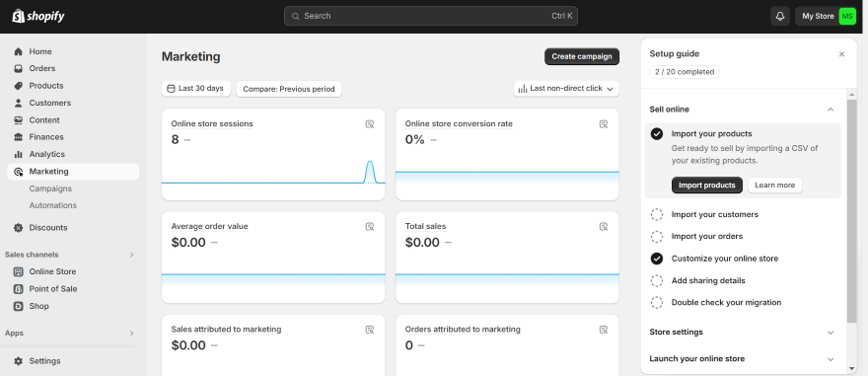Click the Online Store icon
The image size is (868, 376).
pos(19,272)
